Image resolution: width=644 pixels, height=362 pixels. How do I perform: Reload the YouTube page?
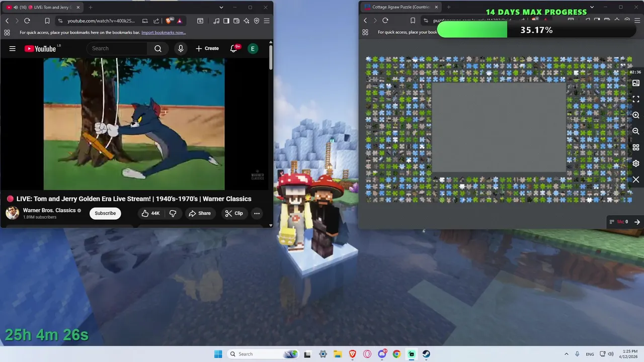pos(27,21)
